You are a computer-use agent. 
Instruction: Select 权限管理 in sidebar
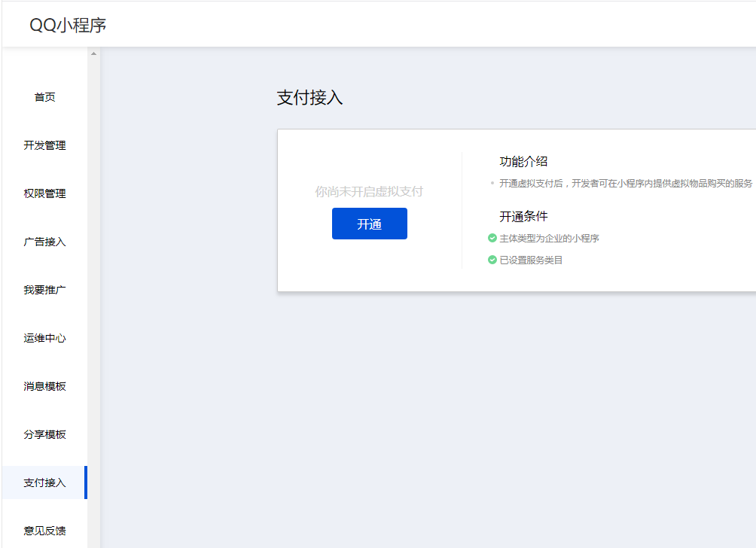coord(44,193)
